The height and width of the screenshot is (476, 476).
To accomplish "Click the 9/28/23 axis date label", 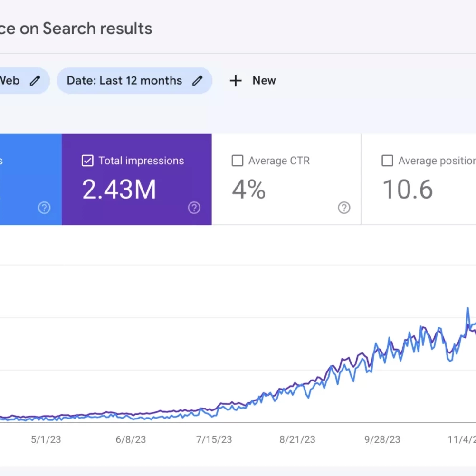I will click(382, 439).
